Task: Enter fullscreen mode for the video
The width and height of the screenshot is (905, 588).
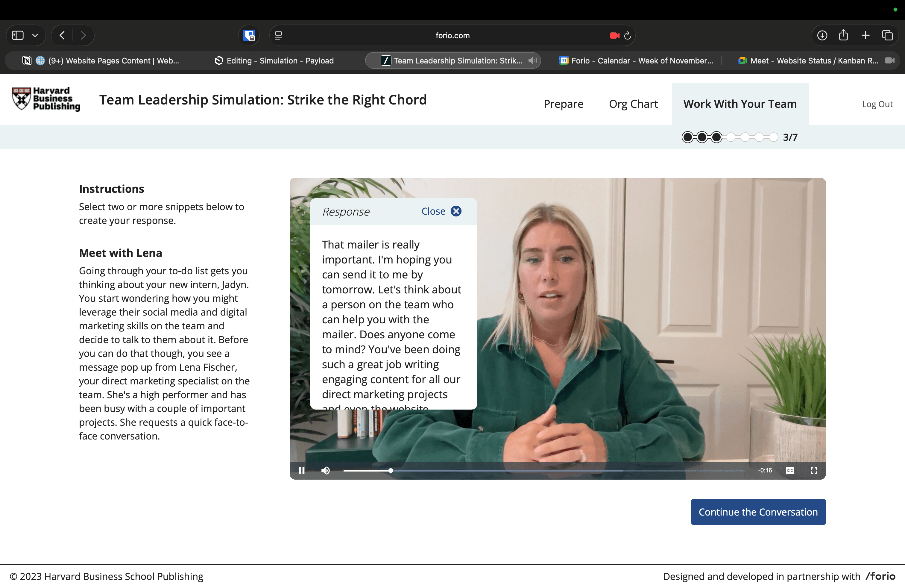Action: [814, 470]
